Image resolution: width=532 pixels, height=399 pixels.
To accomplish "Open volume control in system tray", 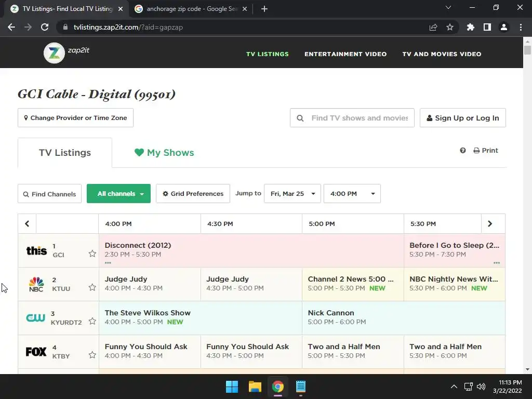I will coord(481,387).
